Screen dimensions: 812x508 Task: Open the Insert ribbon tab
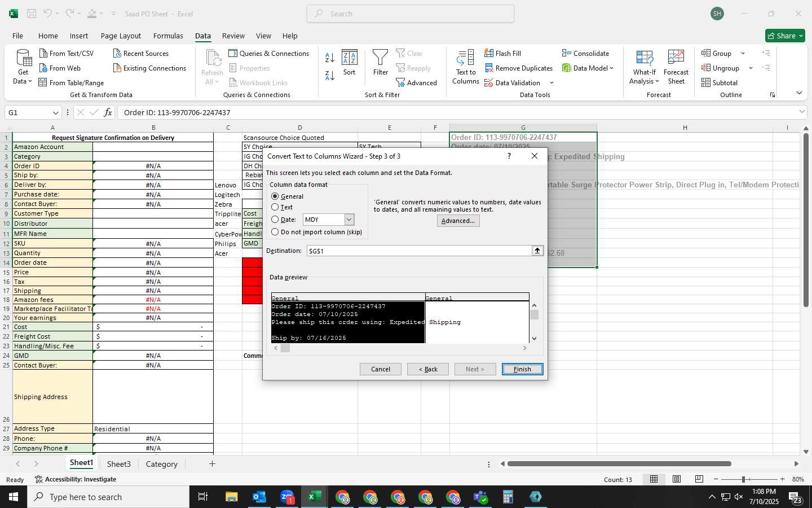click(x=79, y=36)
